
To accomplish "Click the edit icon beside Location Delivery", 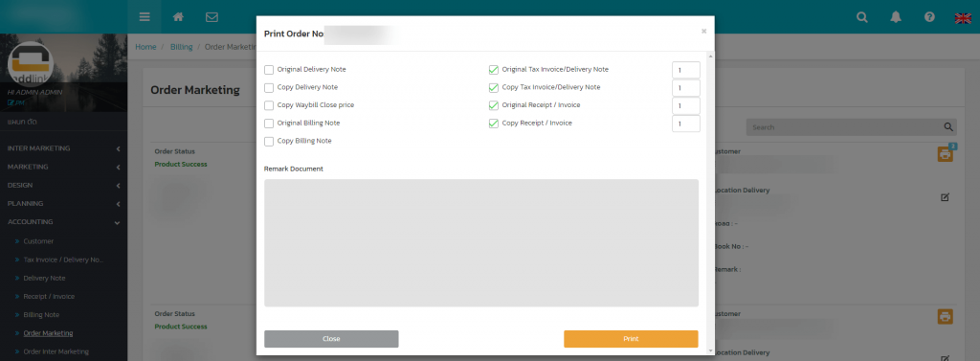I will tap(945, 197).
